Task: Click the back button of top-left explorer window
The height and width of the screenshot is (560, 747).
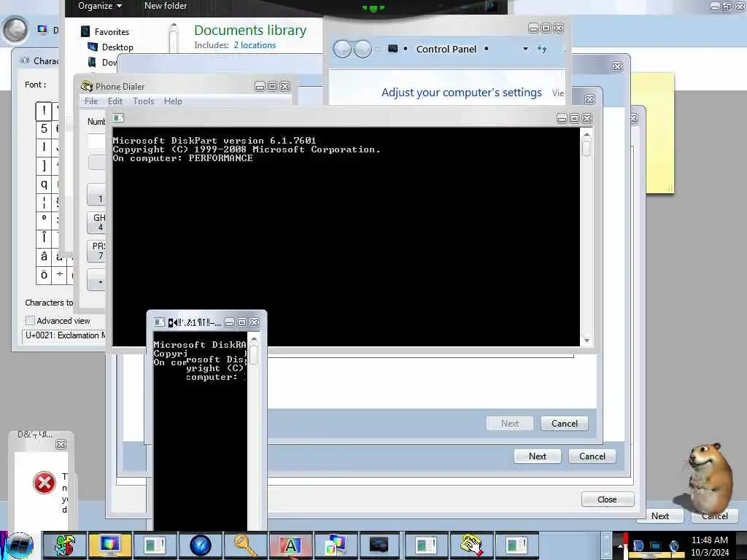Action: point(16,29)
